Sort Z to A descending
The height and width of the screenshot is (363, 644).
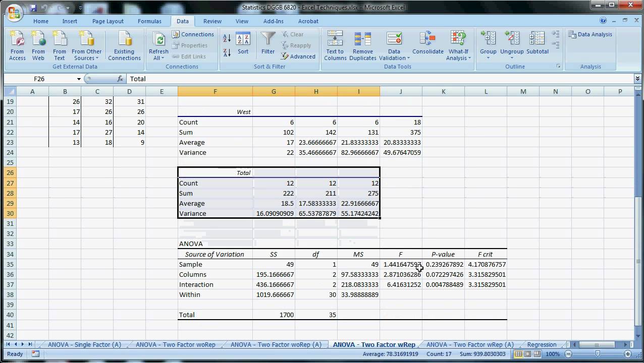point(227,52)
